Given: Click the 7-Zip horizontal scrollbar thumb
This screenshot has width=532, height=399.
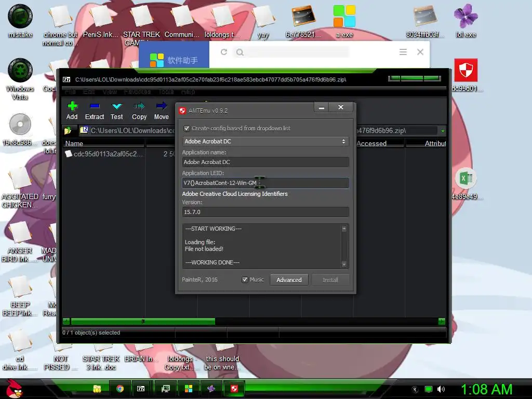Looking at the screenshot, I should coord(143,321).
